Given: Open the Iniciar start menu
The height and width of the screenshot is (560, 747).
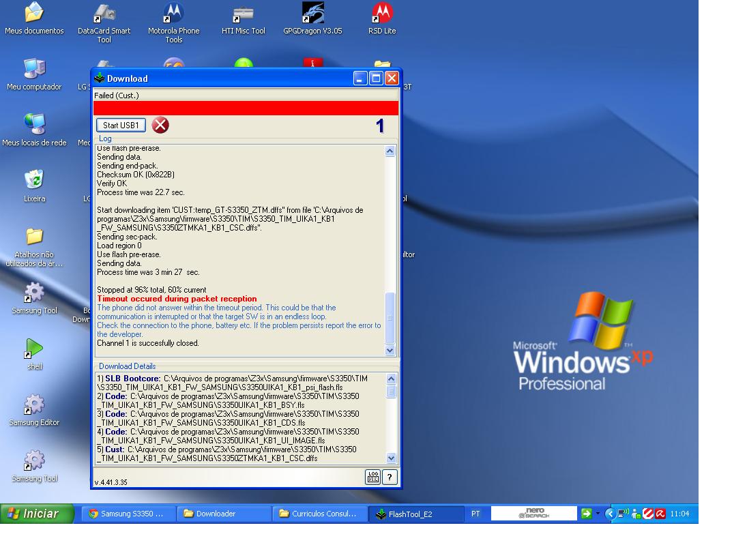Looking at the screenshot, I should (x=37, y=514).
